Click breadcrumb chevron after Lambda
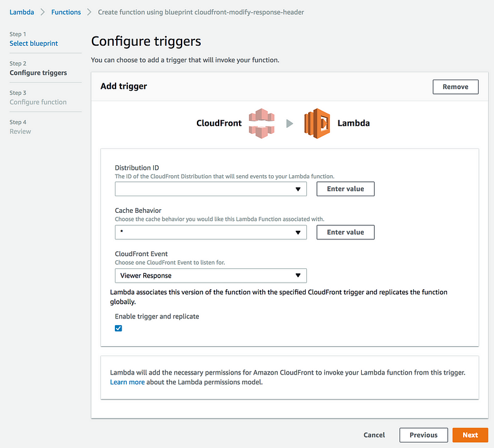The image size is (494, 448). 43,12
